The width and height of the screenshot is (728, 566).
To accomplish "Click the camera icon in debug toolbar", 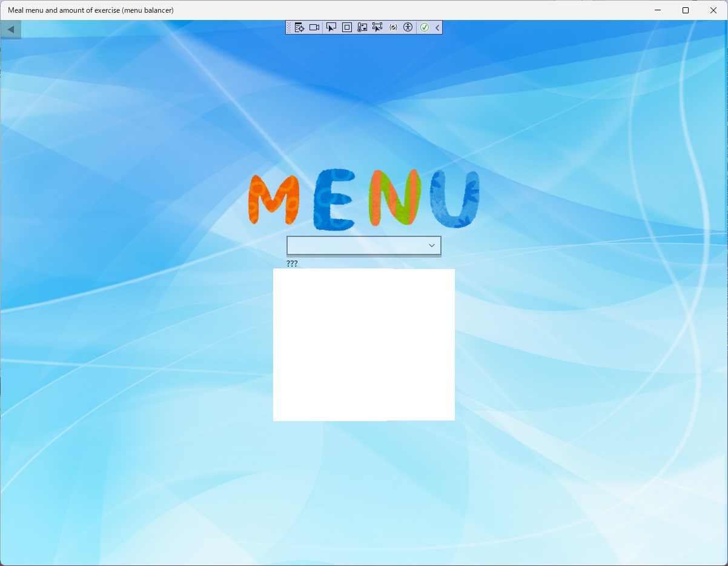I will [x=314, y=27].
